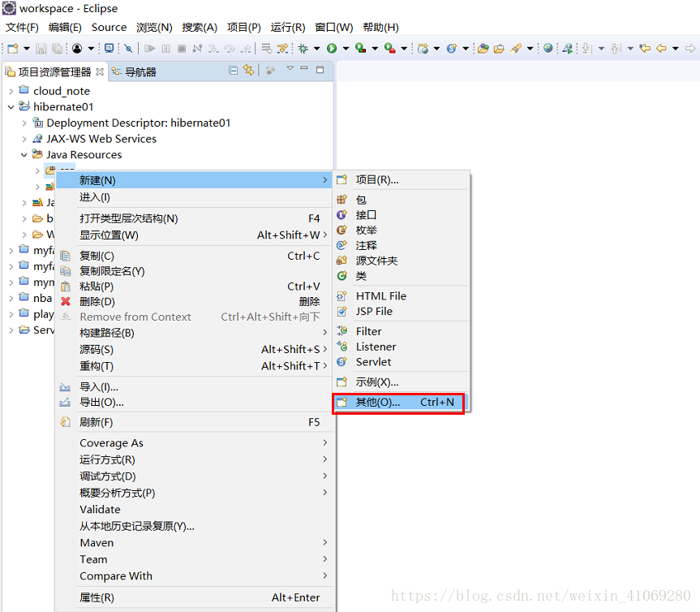Click 删除(D) in the context menu
700x612 pixels.
(195, 301)
